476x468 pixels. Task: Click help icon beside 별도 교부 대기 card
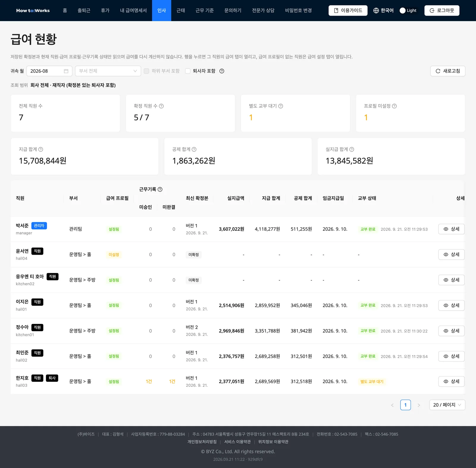tap(281, 106)
